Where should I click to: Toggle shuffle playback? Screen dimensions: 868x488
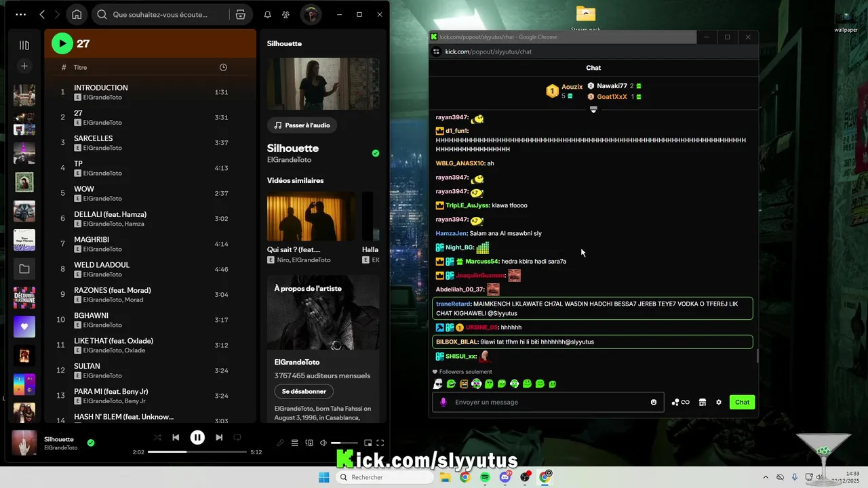[x=157, y=437]
